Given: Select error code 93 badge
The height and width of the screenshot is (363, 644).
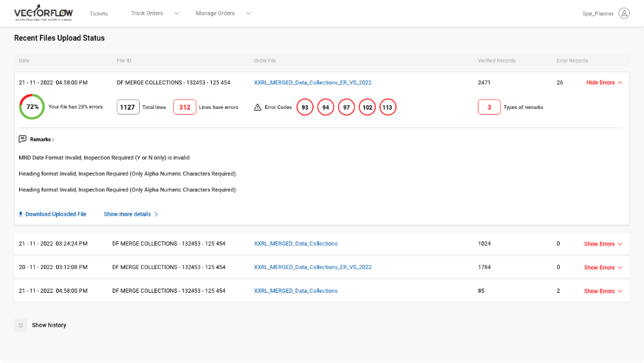Looking at the screenshot, I should (305, 107).
